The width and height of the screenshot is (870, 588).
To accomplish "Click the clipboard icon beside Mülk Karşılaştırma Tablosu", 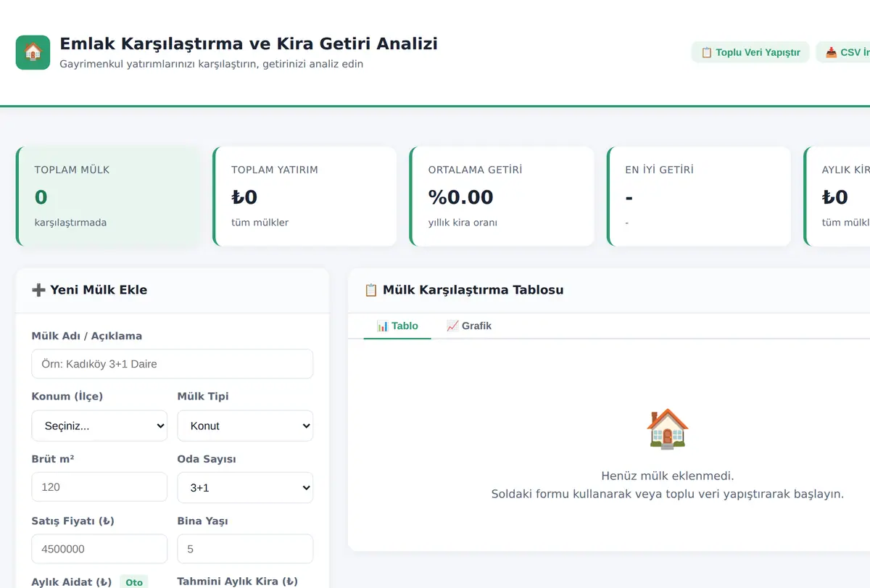I will point(371,290).
